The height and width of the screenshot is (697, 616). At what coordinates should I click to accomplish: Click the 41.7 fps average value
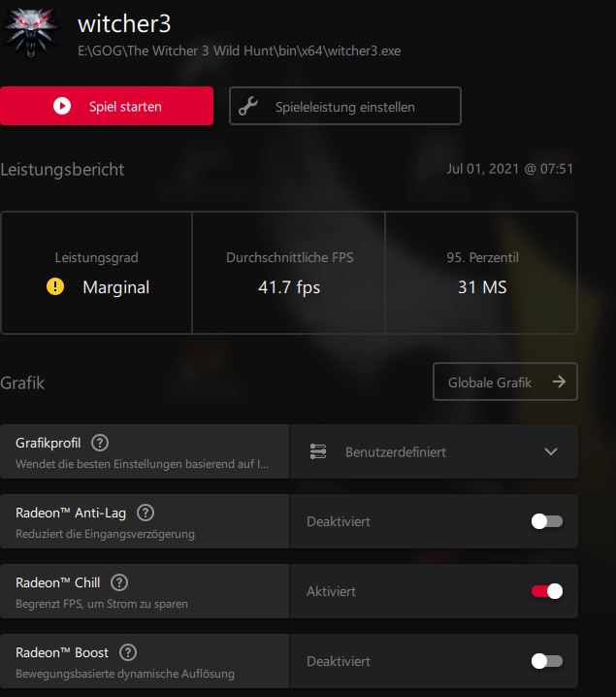289,287
